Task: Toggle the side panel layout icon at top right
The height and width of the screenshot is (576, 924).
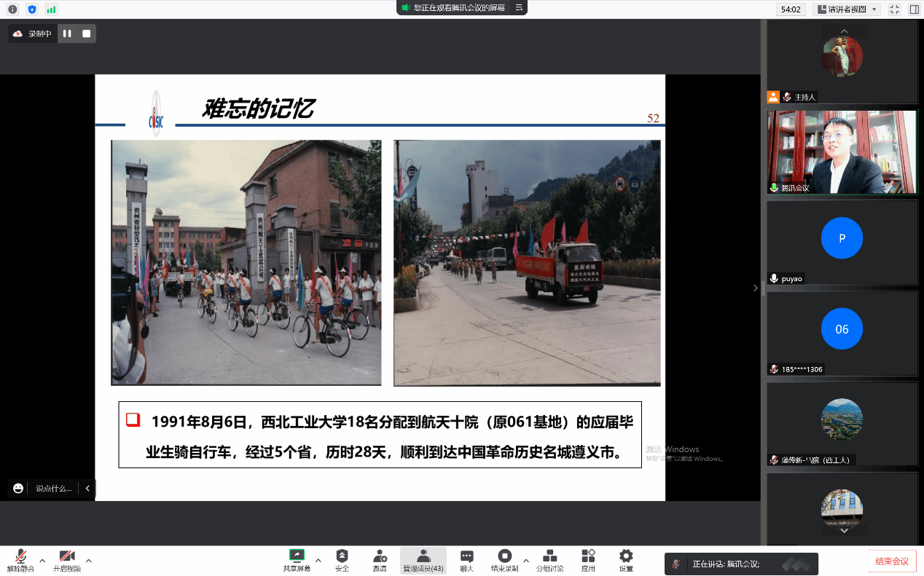Action: tap(914, 9)
